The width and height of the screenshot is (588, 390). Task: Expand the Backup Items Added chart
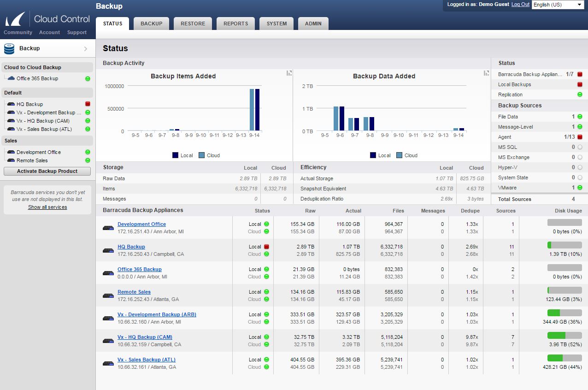click(289, 73)
